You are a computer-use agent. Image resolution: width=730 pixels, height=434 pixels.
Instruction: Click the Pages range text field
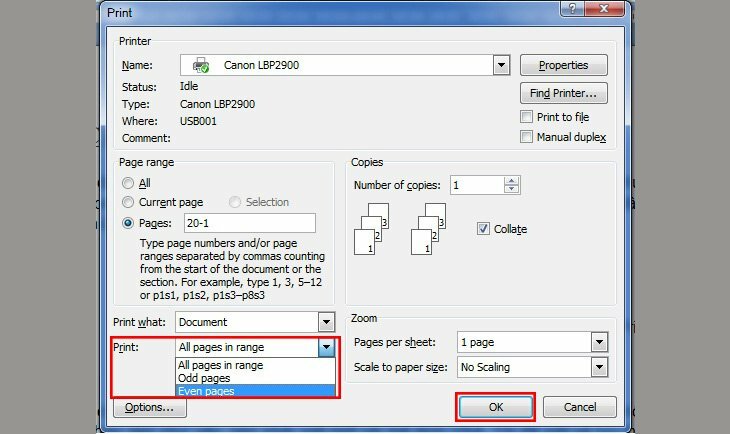(249, 223)
